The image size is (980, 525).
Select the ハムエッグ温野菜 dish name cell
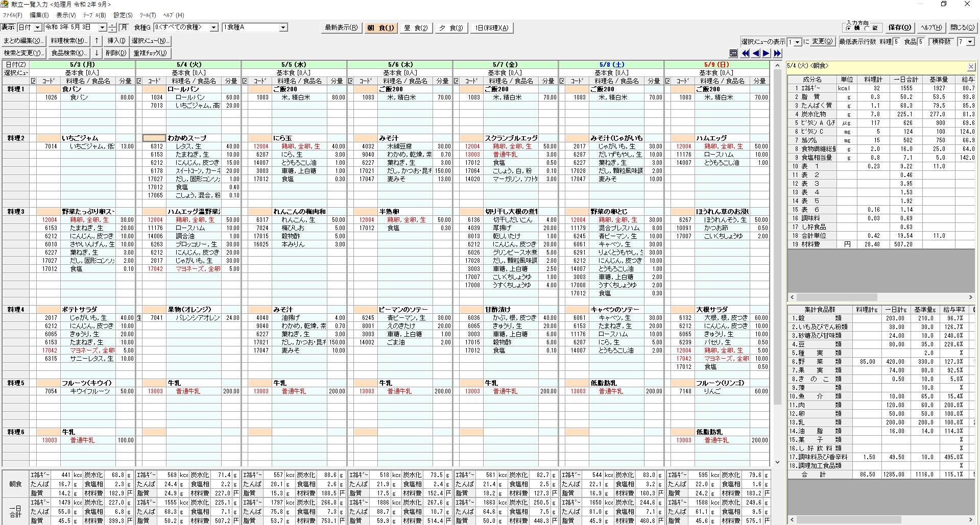(194, 212)
